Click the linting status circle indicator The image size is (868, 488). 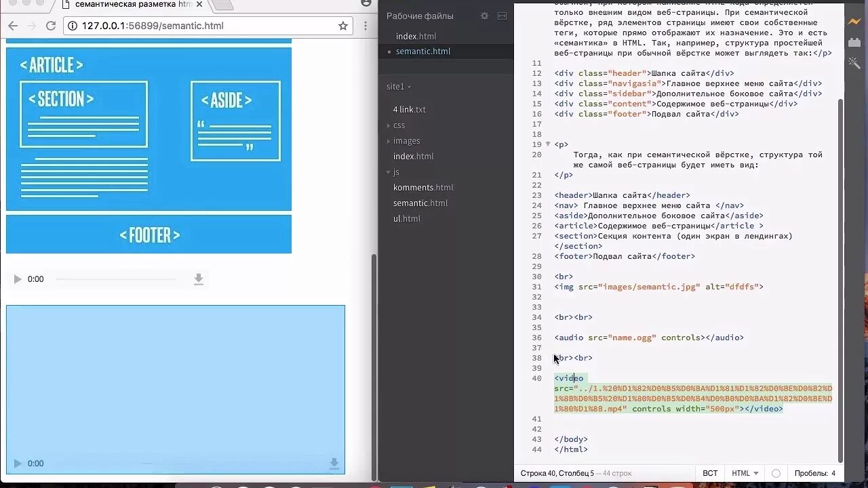click(776, 473)
